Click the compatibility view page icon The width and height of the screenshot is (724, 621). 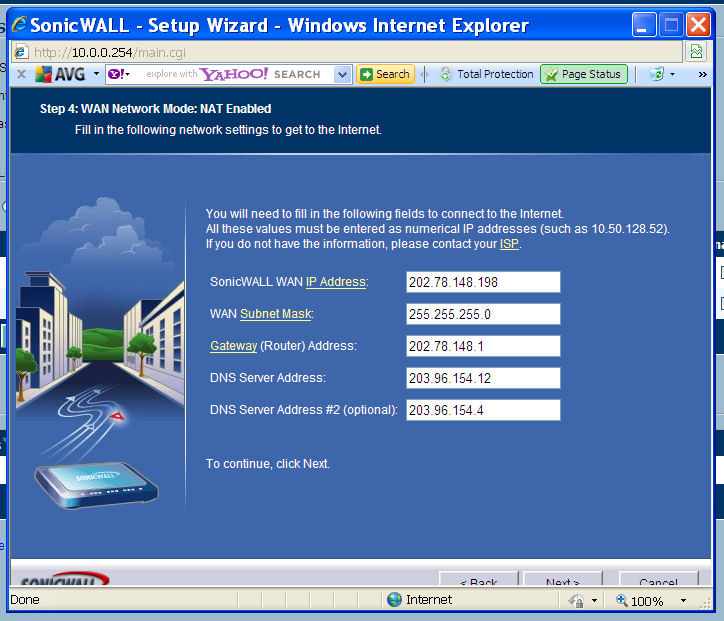click(696, 51)
